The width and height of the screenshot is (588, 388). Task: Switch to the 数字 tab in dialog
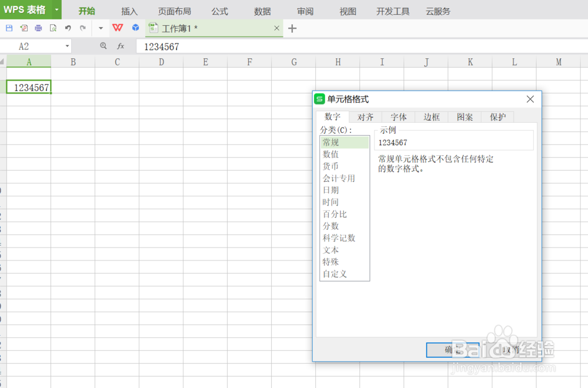click(332, 116)
